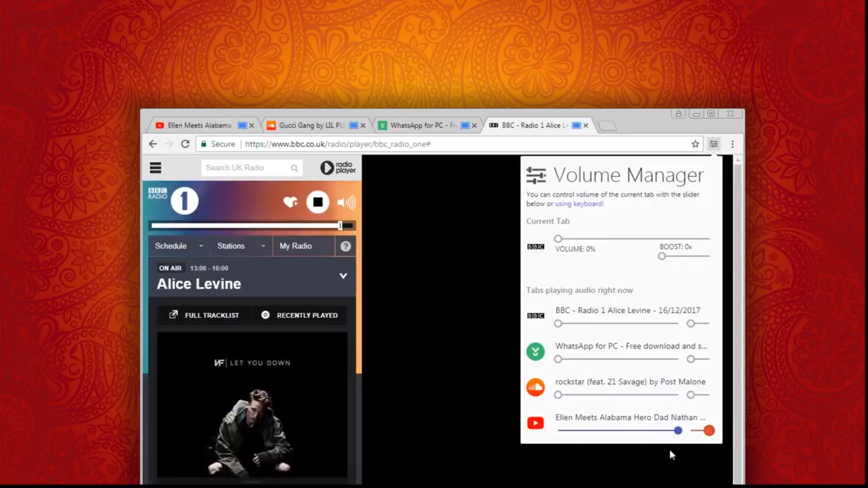Click the audio indicator on Ellen Meets Alabama tab

click(x=242, y=126)
